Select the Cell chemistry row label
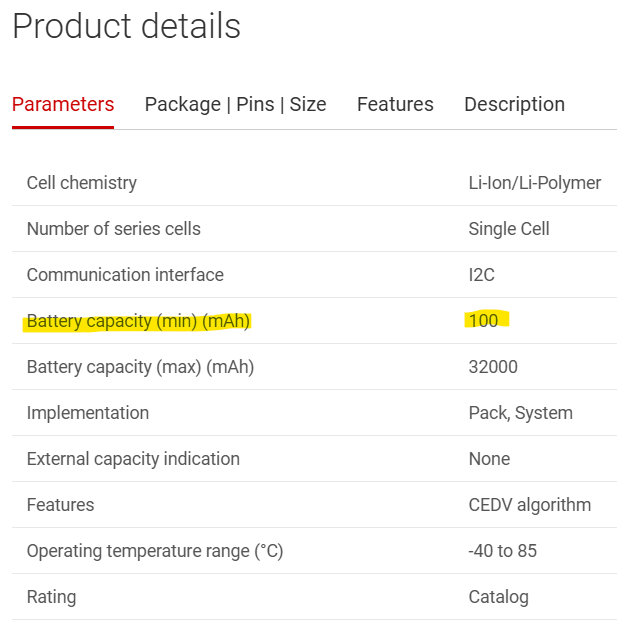Viewport: 617px width, 621px height. (82, 183)
